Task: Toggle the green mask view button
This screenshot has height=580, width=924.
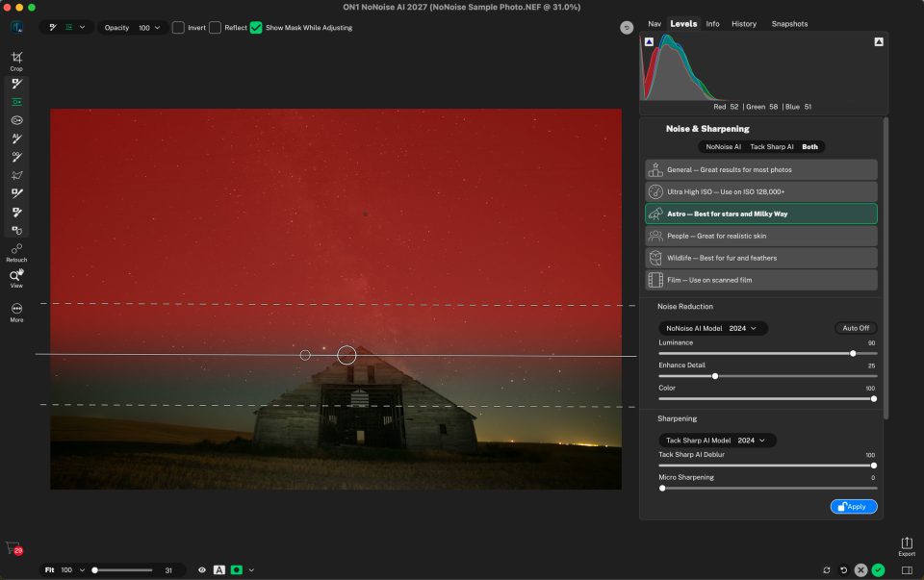Action: coord(237,570)
